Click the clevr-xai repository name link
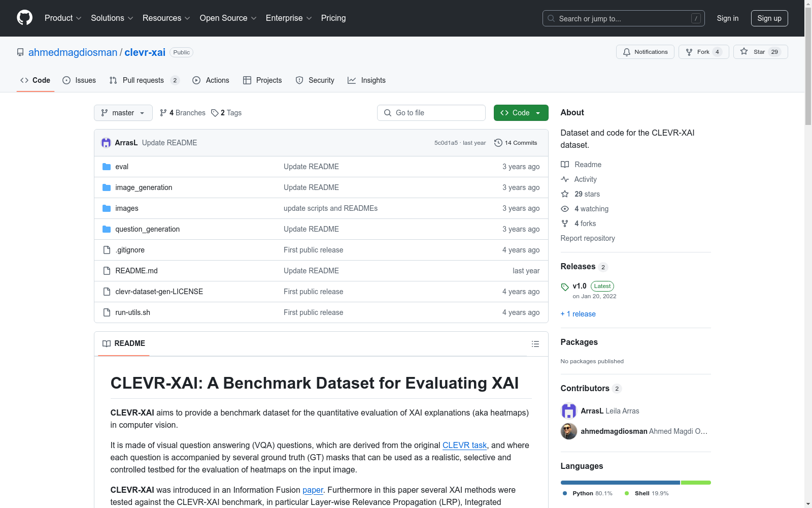Viewport: 812px width, 508px height. [145, 52]
